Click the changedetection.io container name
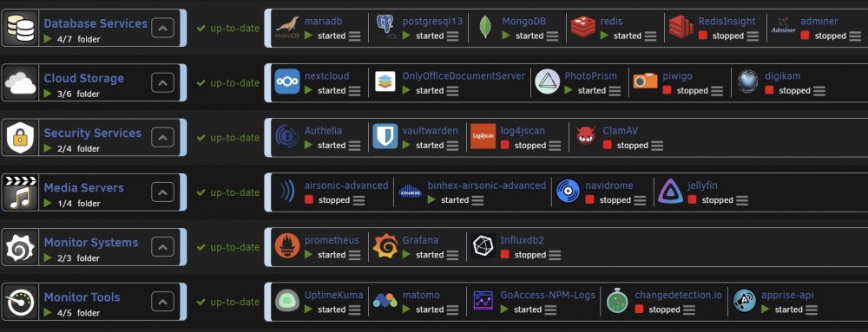 [678, 295]
